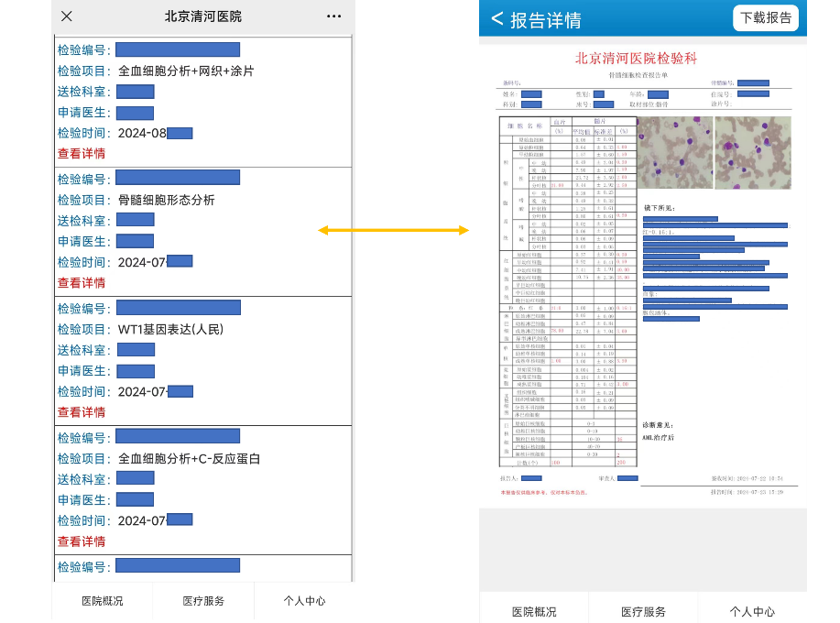Screen dimensions: 840x623
Task: Close the 北京清河医院 page with X icon
Action: point(67,16)
